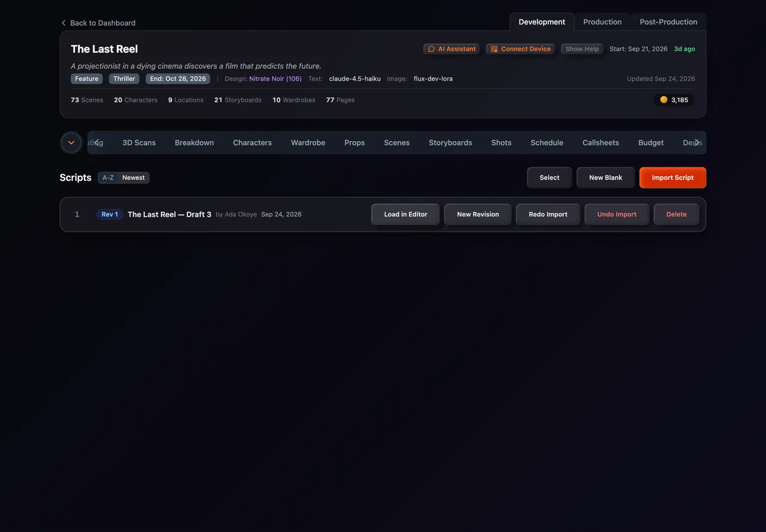
Task: Switch to the Production tab
Action: pyautogui.click(x=603, y=22)
